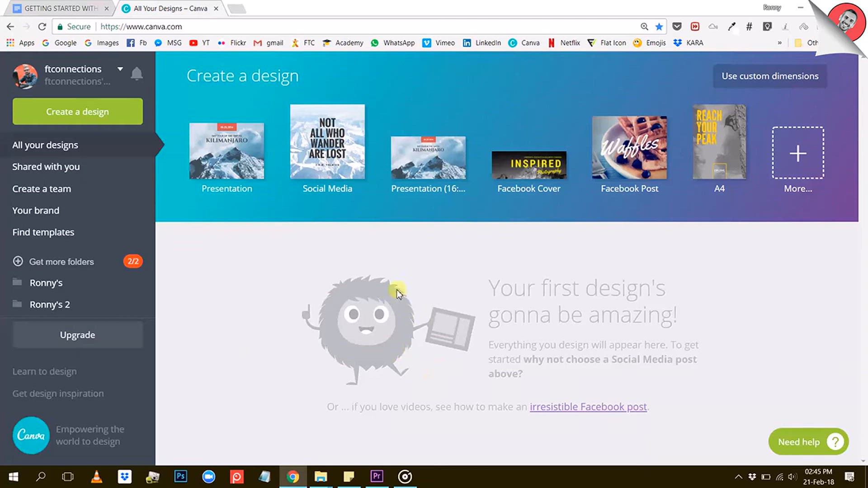Open the Vimeo bookmark
The image size is (868, 488).
click(439, 43)
